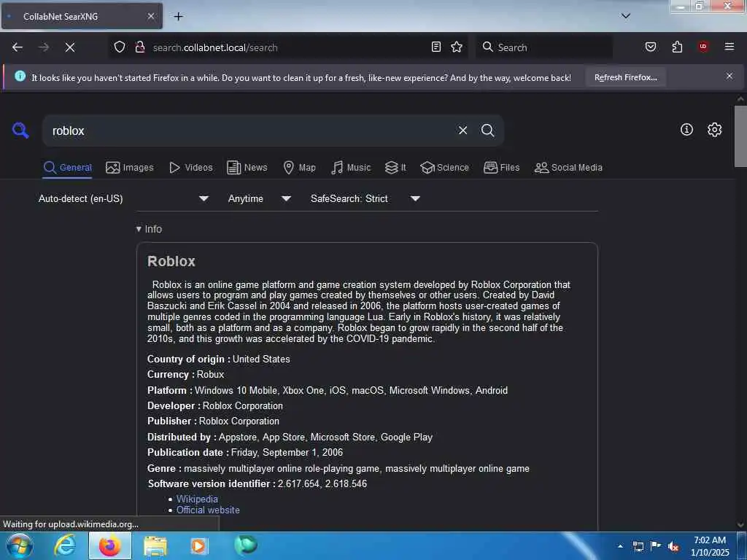Open Windows Explorer folder on taskbar
The image size is (747, 560).
click(x=155, y=545)
